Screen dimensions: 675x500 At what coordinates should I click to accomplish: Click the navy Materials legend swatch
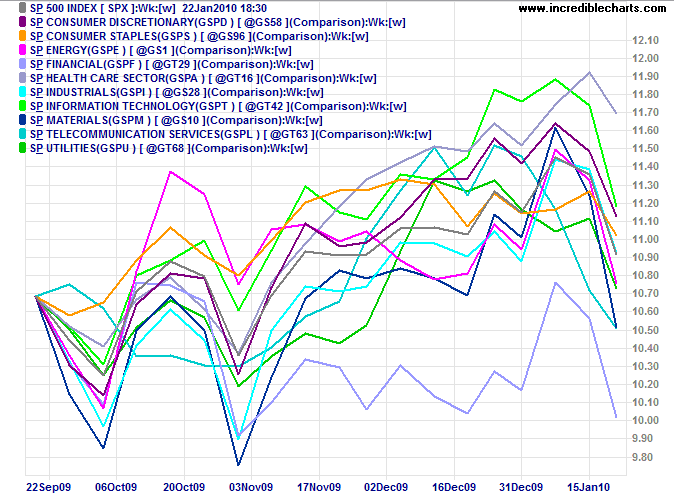point(22,120)
